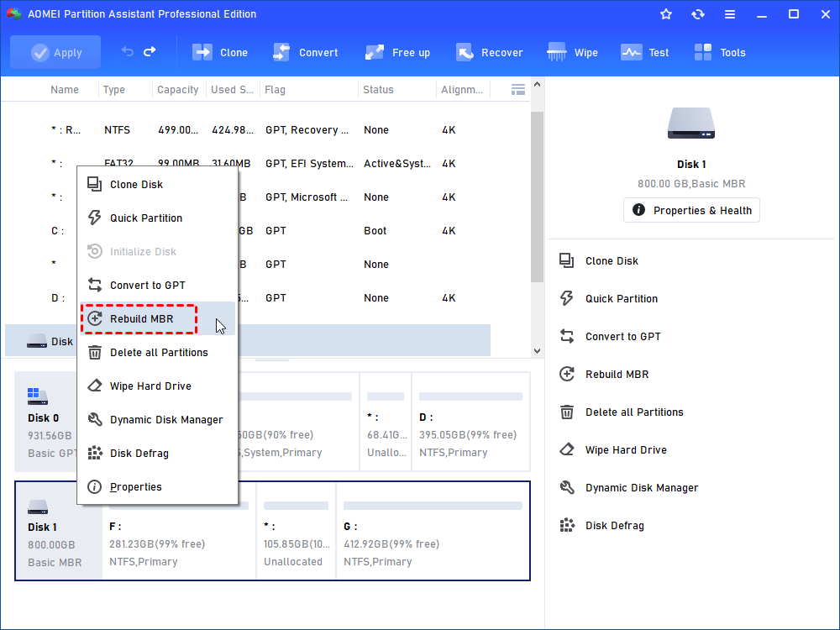Click Convert to GPT in the right panel
The image size is (840, 630).
(x=610, y=337)
